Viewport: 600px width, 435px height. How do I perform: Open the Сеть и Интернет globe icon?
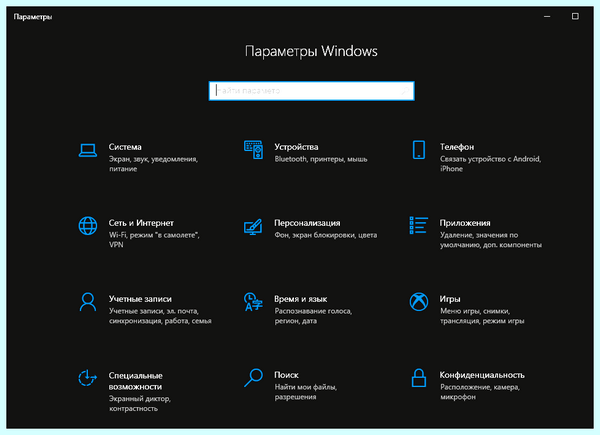88,226
